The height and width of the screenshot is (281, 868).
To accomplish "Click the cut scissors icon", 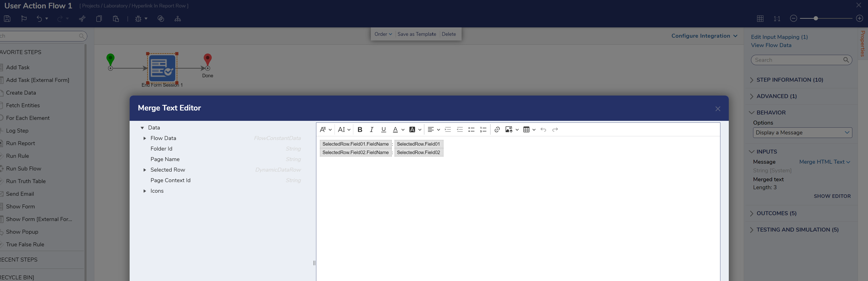I will point(82,19).
